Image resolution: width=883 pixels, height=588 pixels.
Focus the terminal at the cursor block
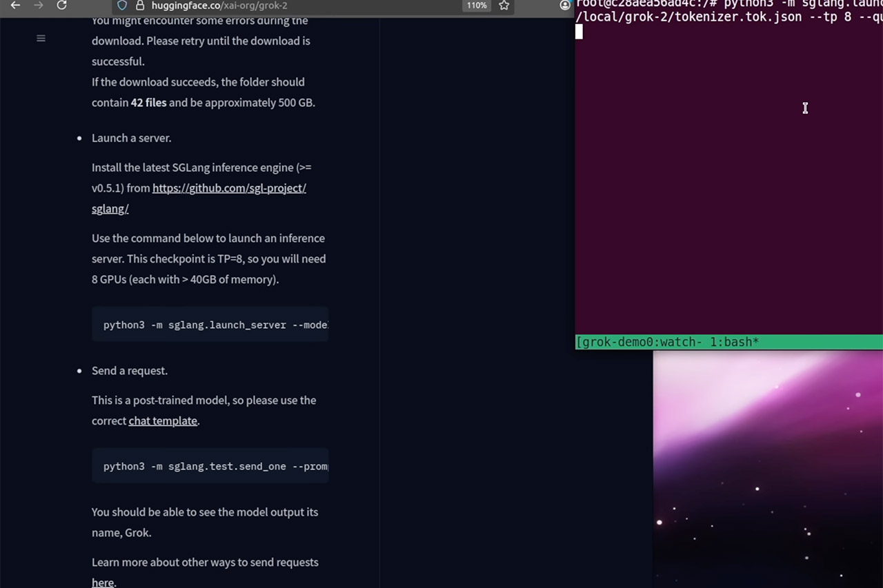click(x=579, y=32)
